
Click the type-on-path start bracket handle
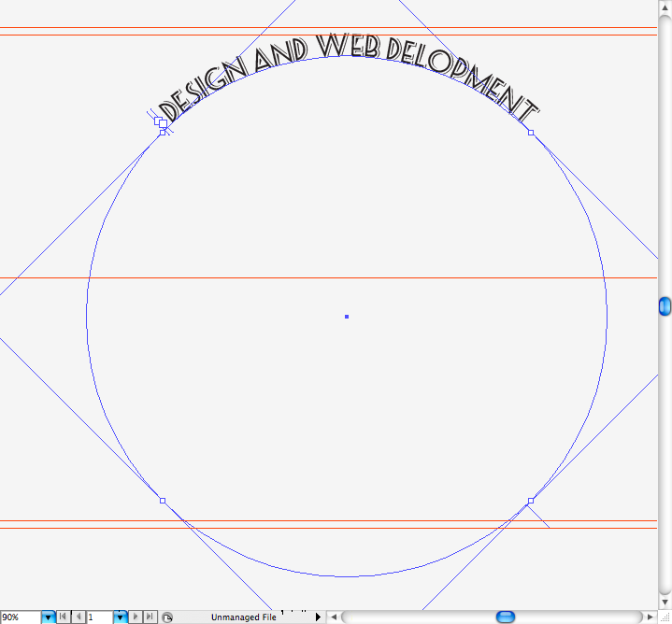click(x=161, y=122)
